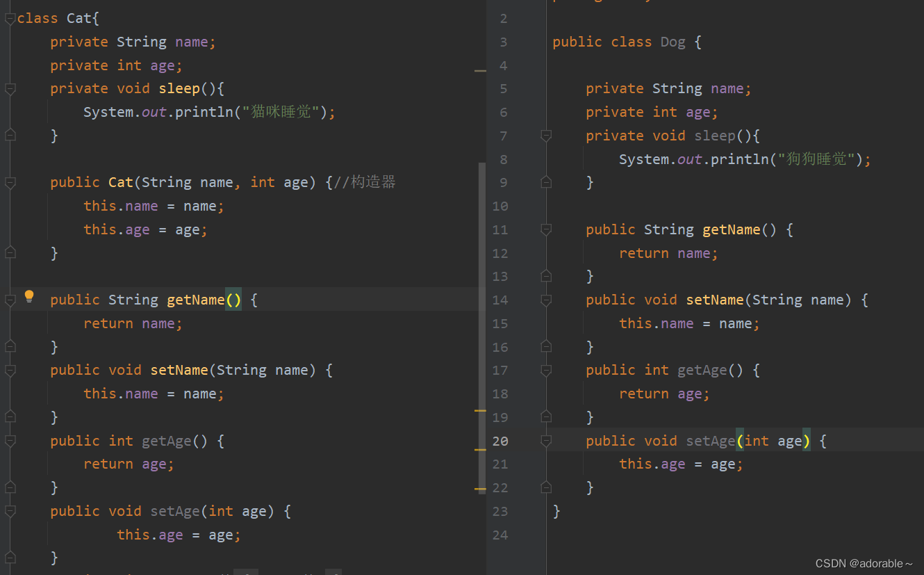Click System.out.println call in Cat's sleep()
This screenshot has height=575, width=924.
tap(209, 112)
